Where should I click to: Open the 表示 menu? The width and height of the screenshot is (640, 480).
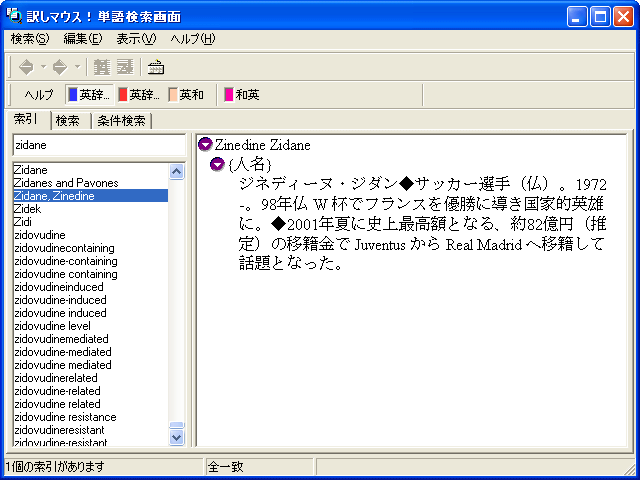point(136,39)
